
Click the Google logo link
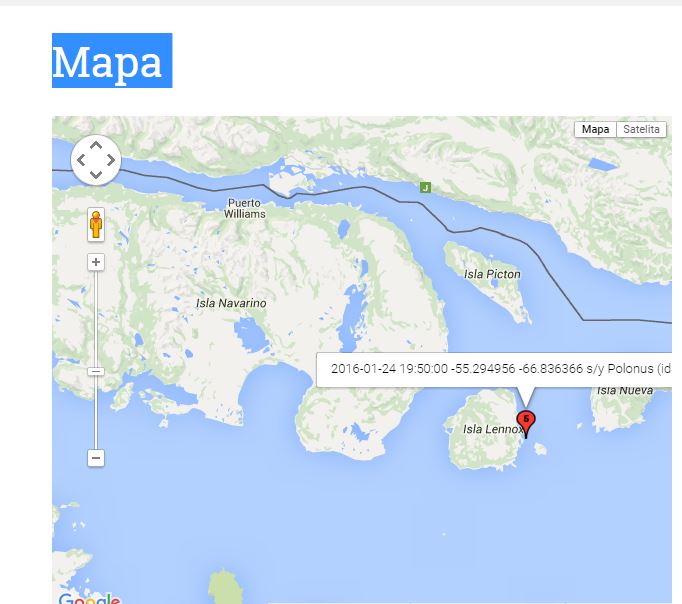89,598
